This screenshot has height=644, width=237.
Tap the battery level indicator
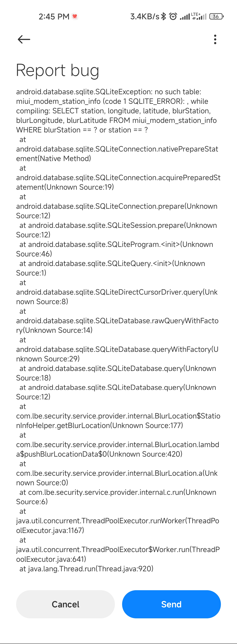(216, 16)
